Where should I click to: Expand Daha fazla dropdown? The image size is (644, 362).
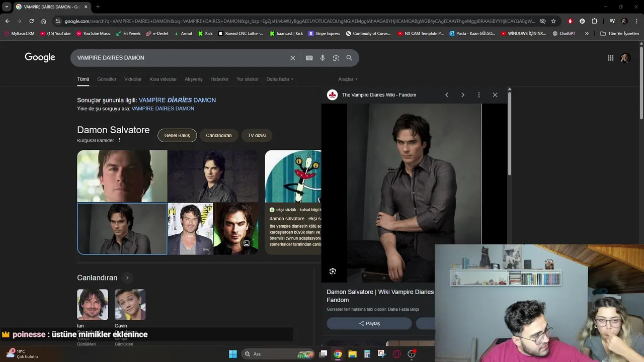[x=280, y=79]
